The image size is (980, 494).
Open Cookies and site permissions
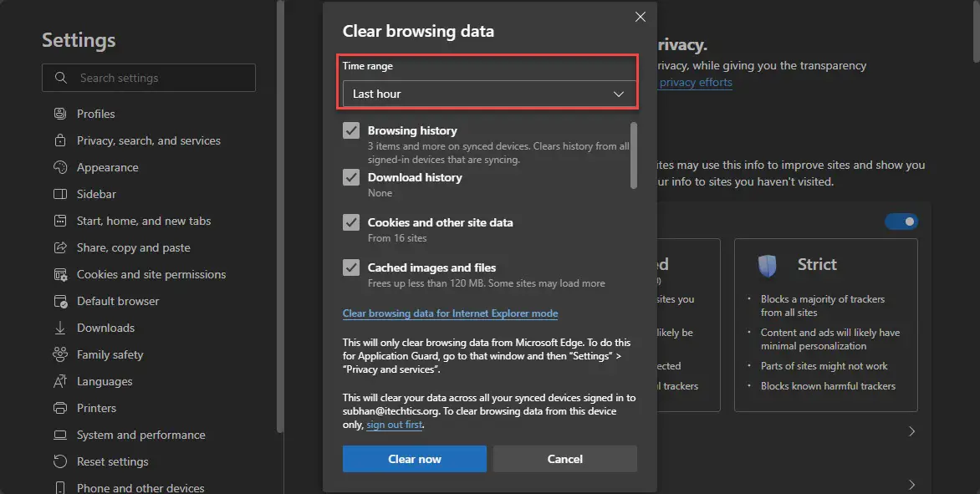[151, 275]
